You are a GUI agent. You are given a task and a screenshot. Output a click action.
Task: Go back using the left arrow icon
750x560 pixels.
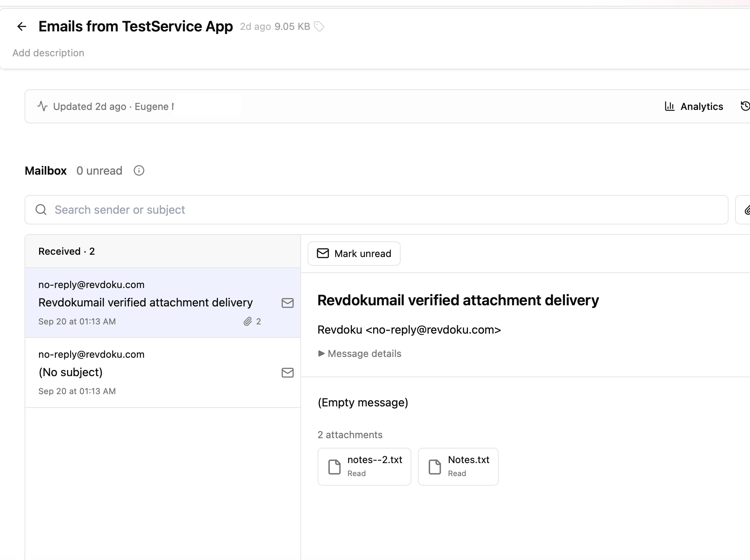point(22,26)
